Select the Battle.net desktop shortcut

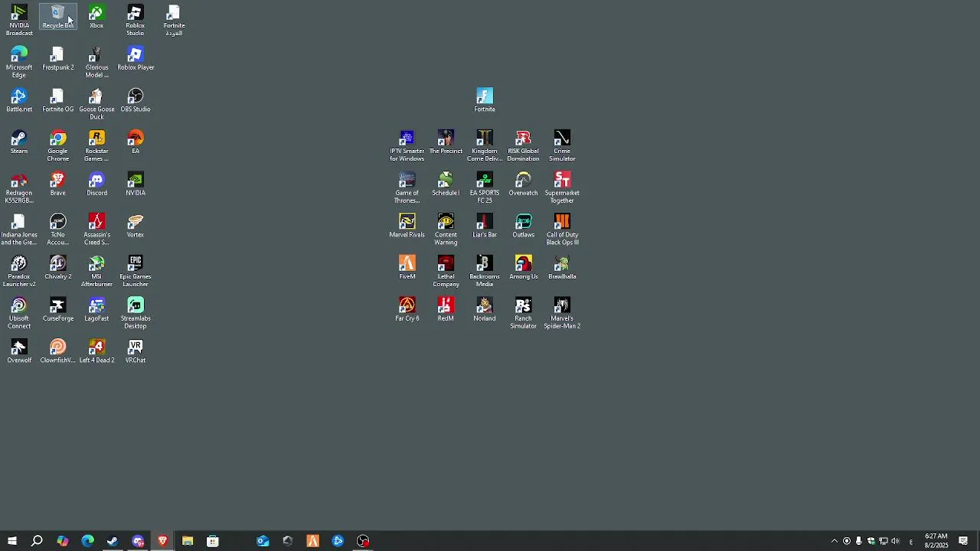click(x=19, y=101)
